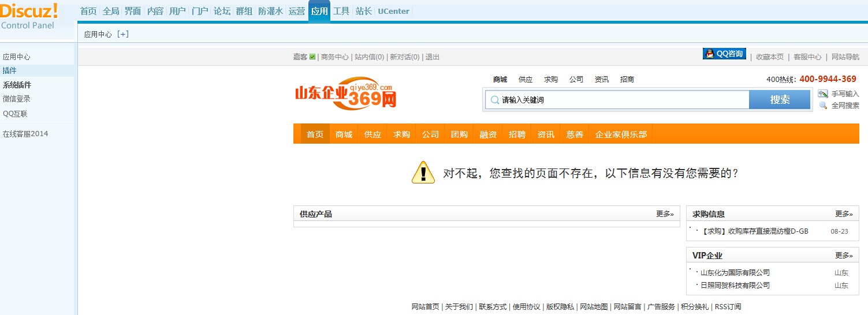Image resolution: width=868 pixels, height=315 pixels.
Task: Click 收藏本页 bookmark link
Action: point(770,57)
